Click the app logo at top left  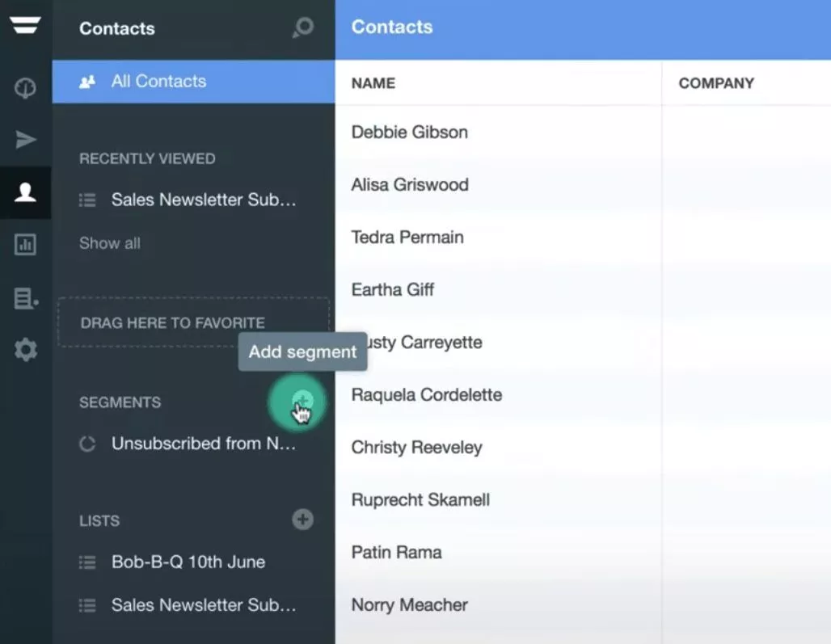pyautogui.click(x=25, y=24)
